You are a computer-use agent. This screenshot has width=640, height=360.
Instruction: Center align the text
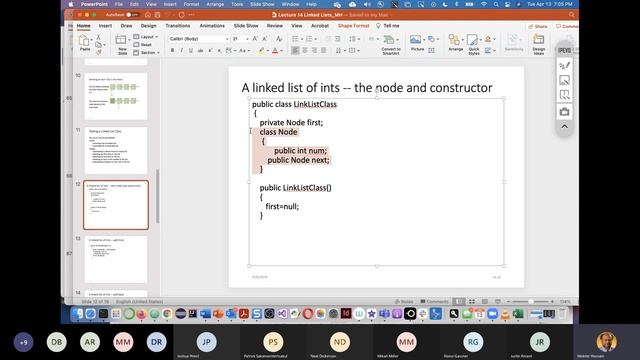pos(304,51)
